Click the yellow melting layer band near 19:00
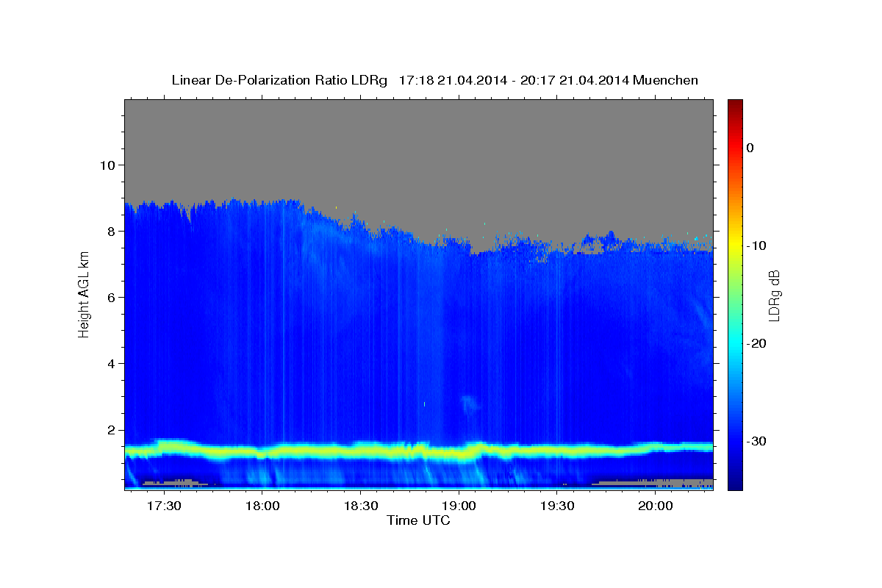This screenshot has width=882, height=588. click(x=459, y=452)
